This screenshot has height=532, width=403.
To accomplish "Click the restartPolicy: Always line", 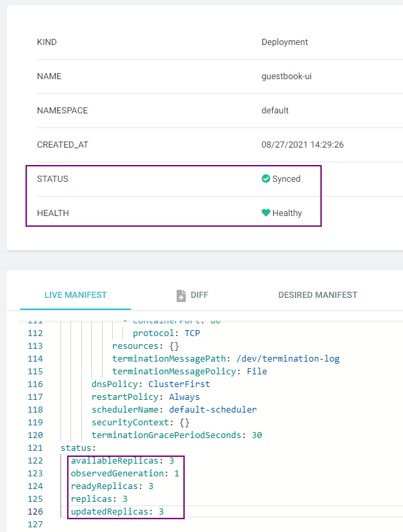I will (146, 397).
